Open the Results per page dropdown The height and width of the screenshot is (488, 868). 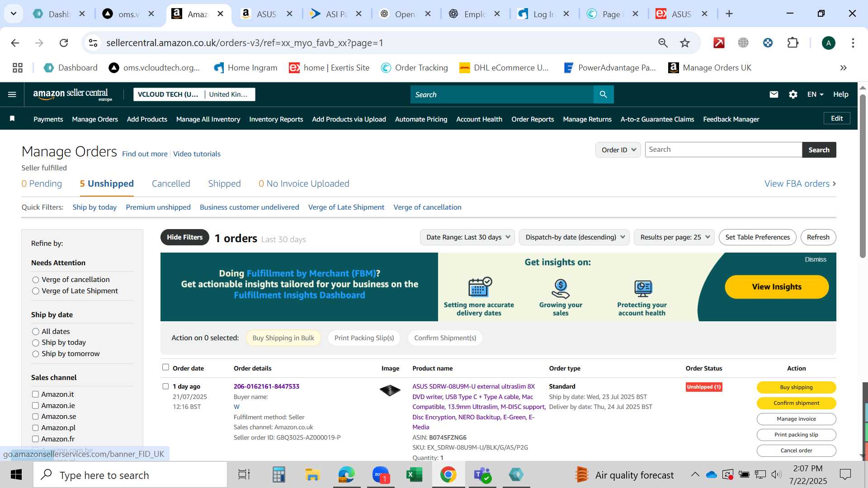click(x=674, y=237)
